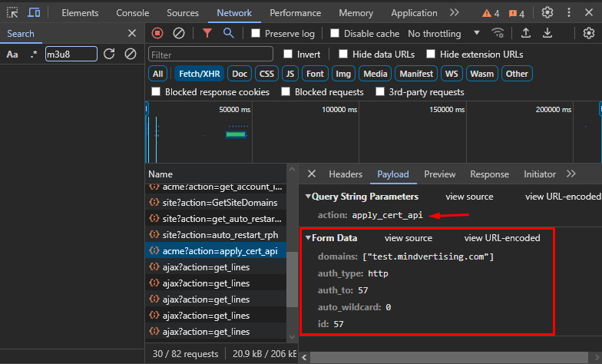Collapse the Query String Parameters section
This screenshot has height=364, width=602.
click(x=309, y=197)
